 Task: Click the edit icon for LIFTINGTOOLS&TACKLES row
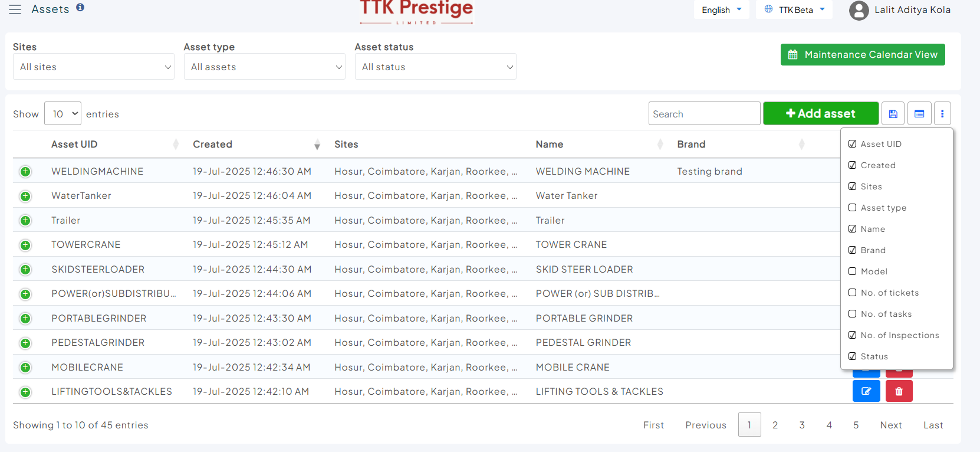tap(866, 391)
